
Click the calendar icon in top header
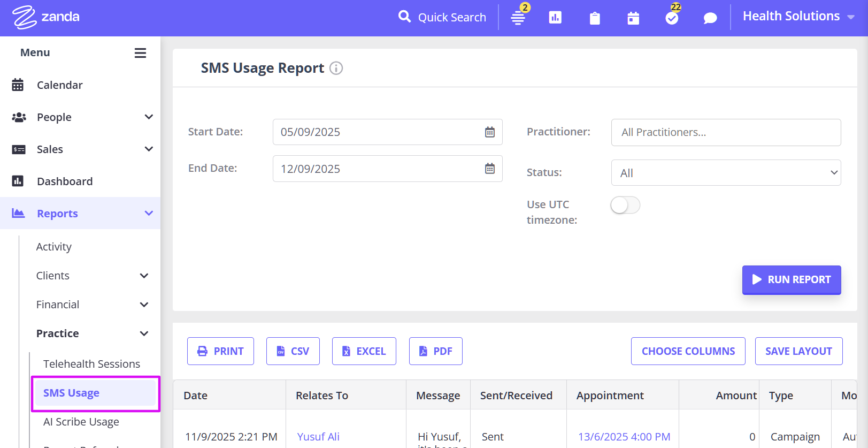pyautogui.click(x=633, y=18)
